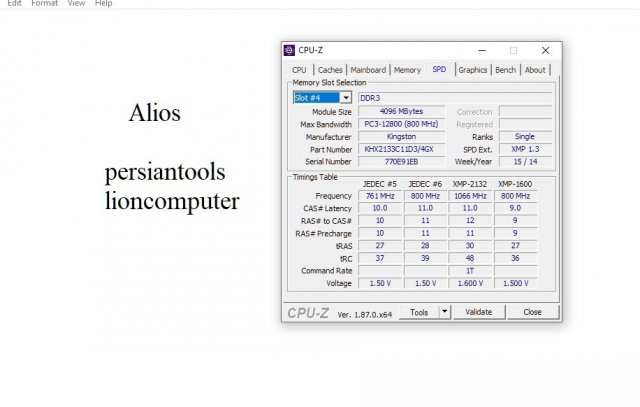Click the 1066 MHz frequency cell
The height and width of the screenshot is (407, 640).
tap(470, 196)
